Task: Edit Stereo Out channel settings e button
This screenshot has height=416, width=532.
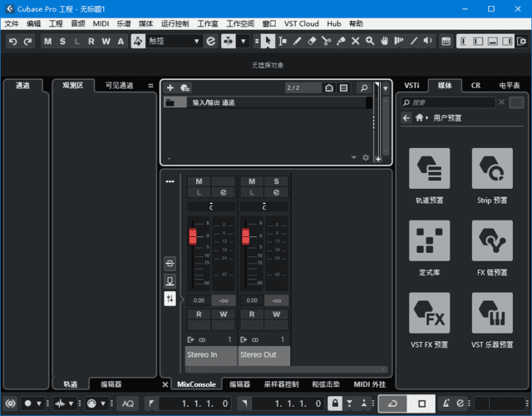Action: click(x=276, y=192)
